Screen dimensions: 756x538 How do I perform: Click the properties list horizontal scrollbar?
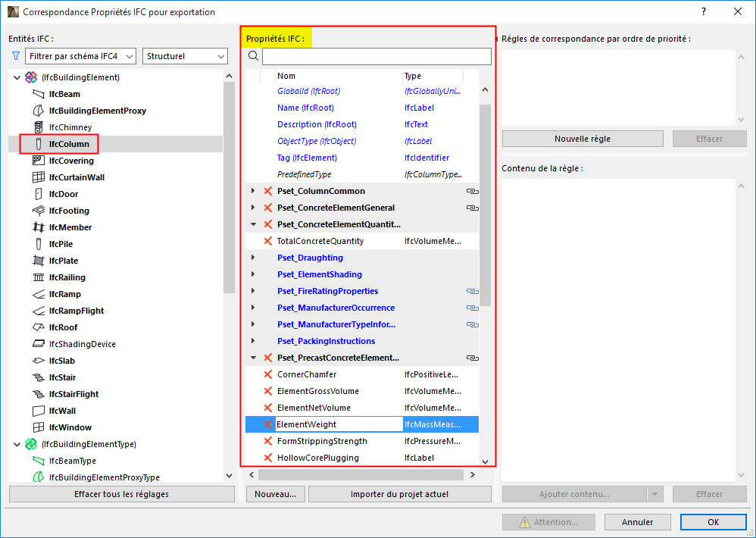tap(361, 475)
